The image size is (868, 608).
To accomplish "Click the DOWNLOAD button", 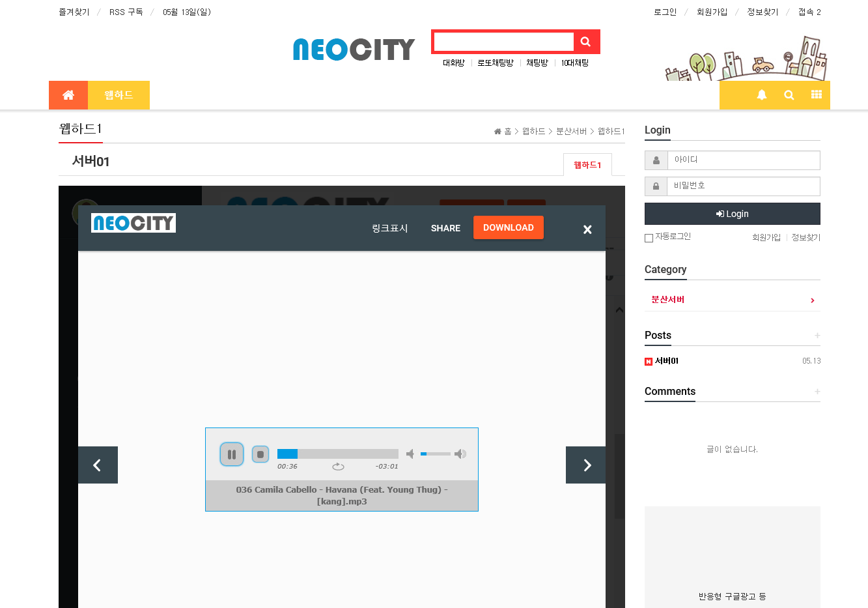I will (509, 227).
